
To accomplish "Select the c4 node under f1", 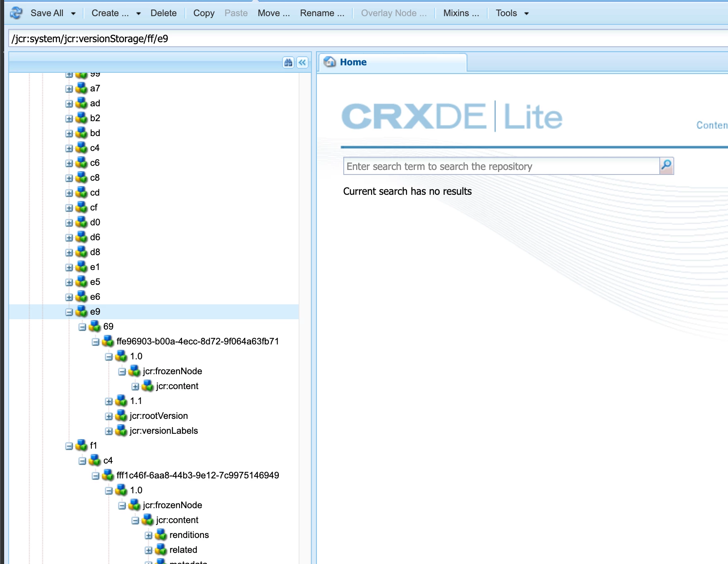I will 108,461.
